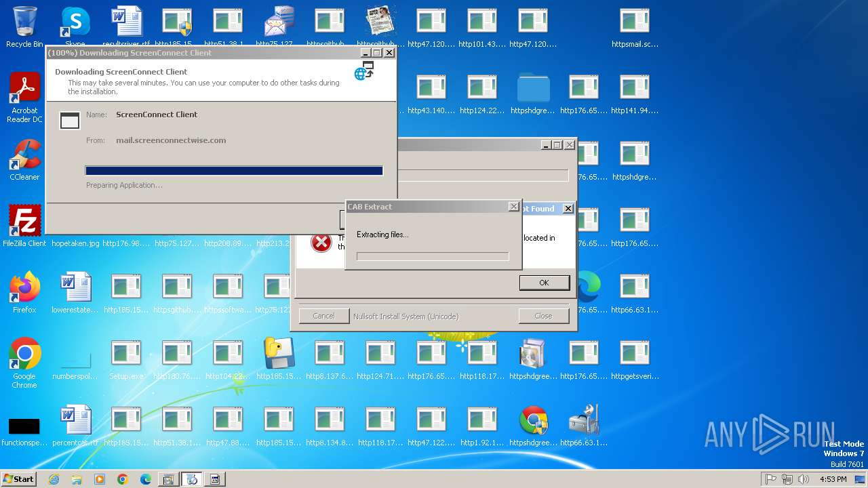The width and height of the screenshot is (868, 488).
Task: Open Windows Media Player taskbar icon
Action: tap(100, 479)
